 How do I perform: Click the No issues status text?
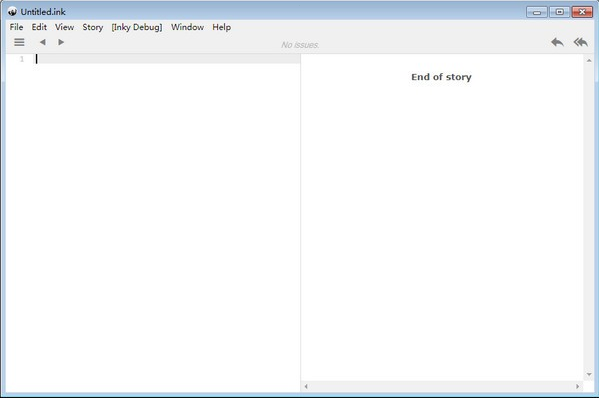300,45
